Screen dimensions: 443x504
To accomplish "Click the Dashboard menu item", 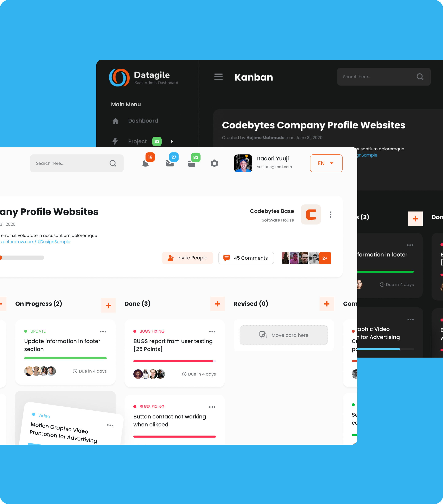I will pyautogui.click(x=143, y=121).
